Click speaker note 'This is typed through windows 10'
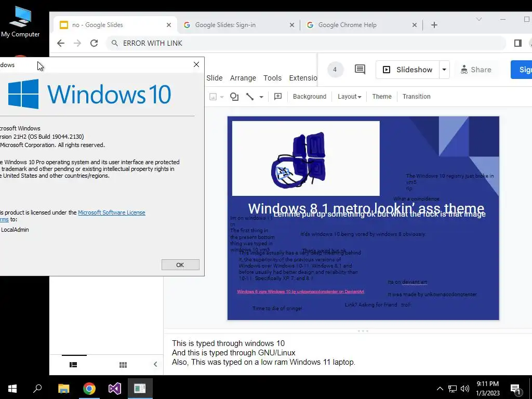Viewport: 532px width, 399px height. [228, 343]
